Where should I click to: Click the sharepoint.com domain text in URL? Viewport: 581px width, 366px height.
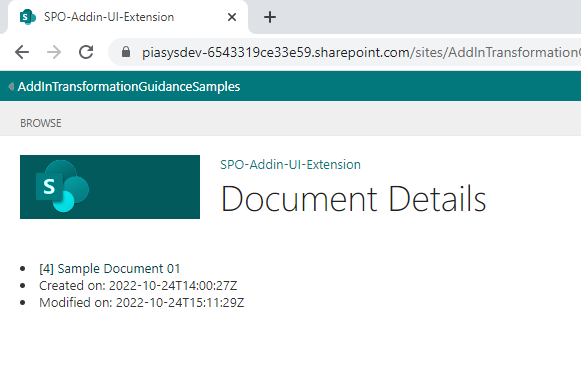(362, 52)
